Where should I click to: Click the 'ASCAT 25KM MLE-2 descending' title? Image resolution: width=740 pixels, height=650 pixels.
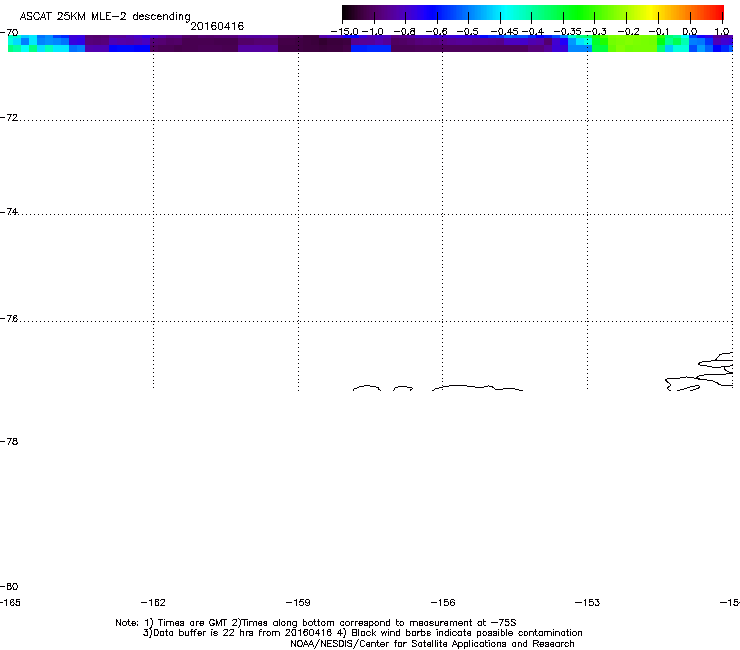click(105, 16)
